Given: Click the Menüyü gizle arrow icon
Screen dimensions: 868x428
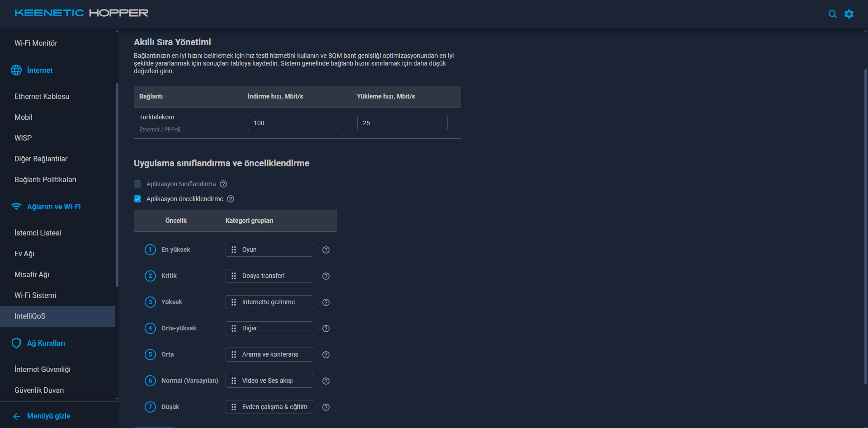Looking at the screenshot, I should tap(17, 416).
